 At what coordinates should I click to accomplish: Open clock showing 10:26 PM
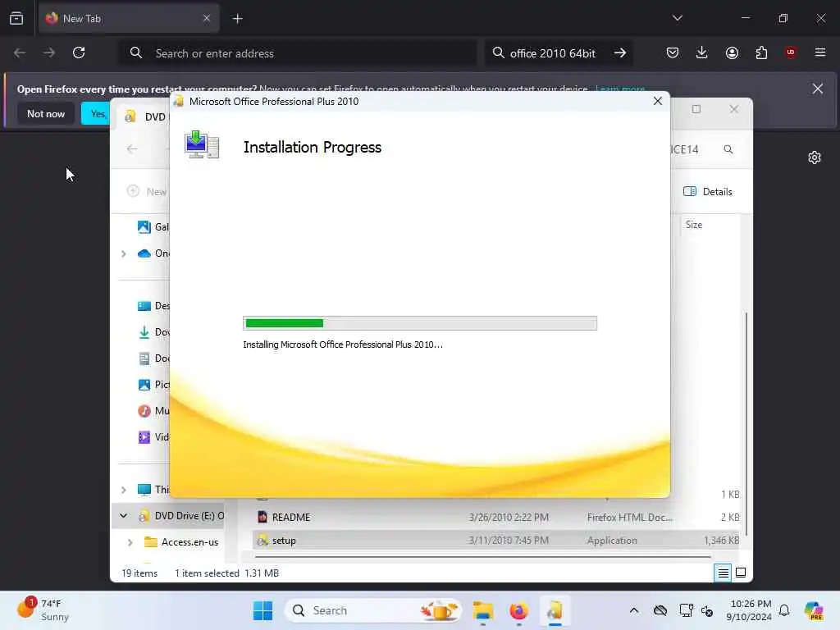tap(748, 610)
